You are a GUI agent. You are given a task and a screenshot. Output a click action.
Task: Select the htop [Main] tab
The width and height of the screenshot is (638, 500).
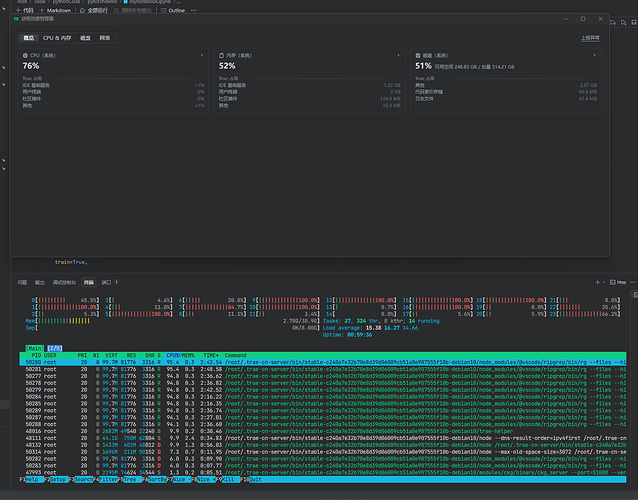point(35,348)
